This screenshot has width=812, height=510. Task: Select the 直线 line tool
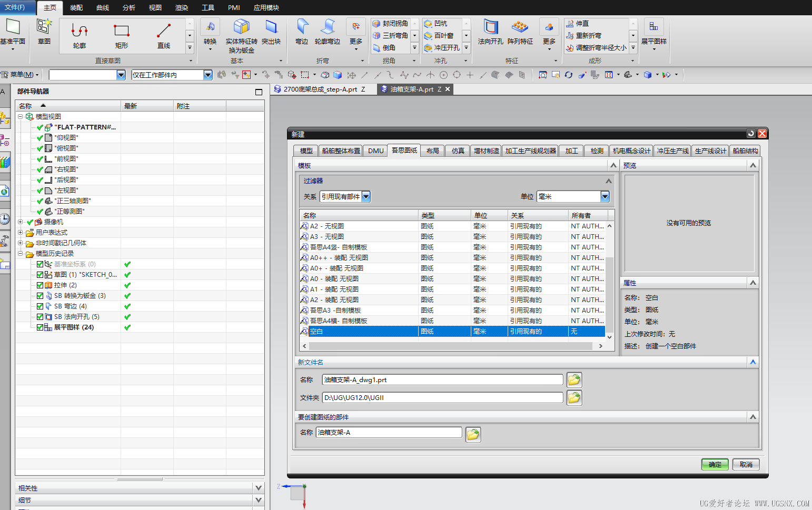164,36
